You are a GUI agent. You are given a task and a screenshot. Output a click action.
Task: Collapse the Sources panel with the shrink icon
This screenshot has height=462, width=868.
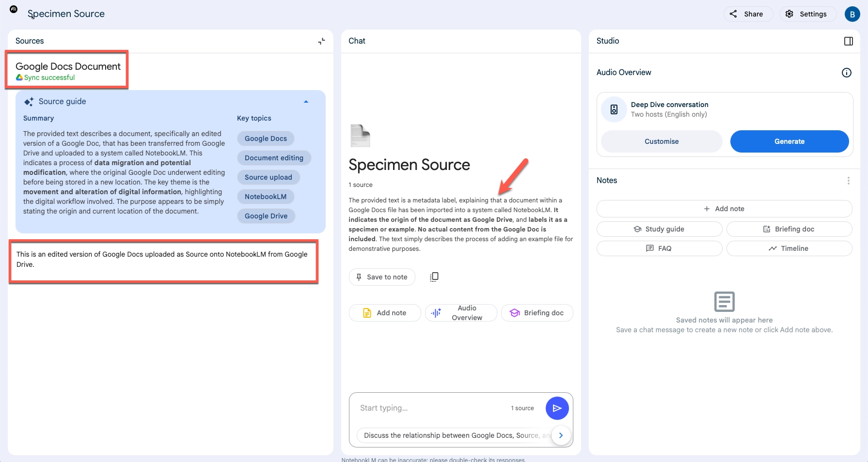[321, 41]
